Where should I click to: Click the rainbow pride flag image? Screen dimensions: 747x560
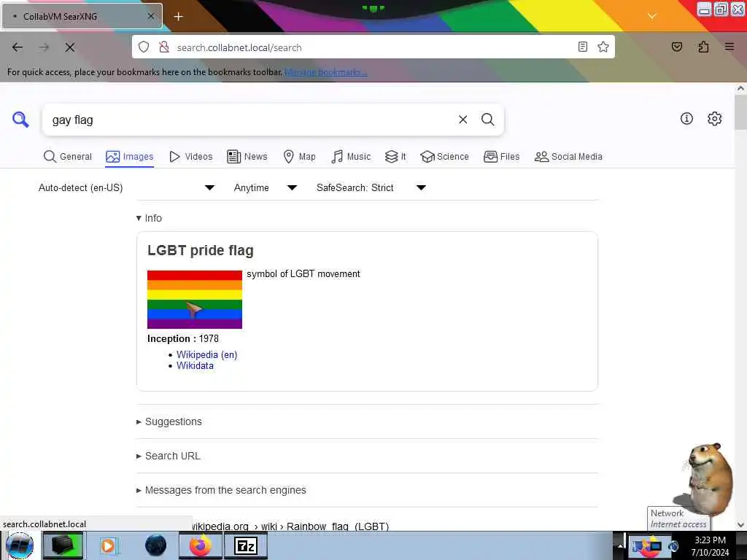[194, 300]
